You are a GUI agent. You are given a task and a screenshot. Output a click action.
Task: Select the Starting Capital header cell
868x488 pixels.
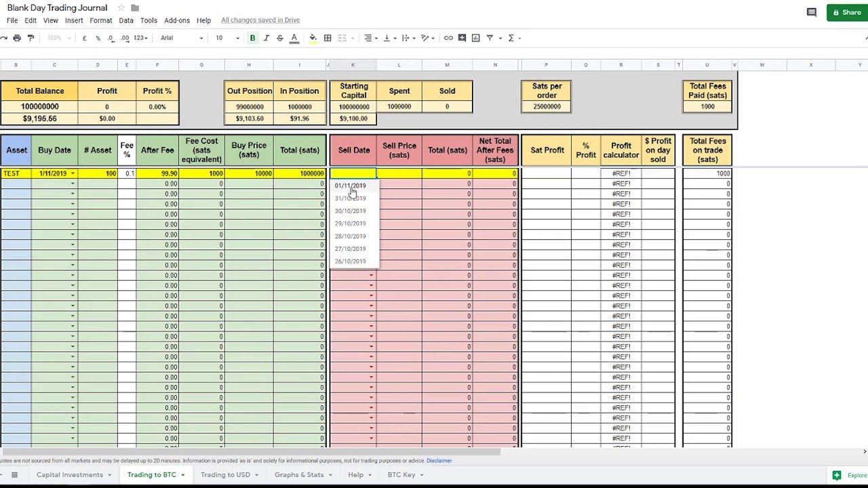(353, 91)
